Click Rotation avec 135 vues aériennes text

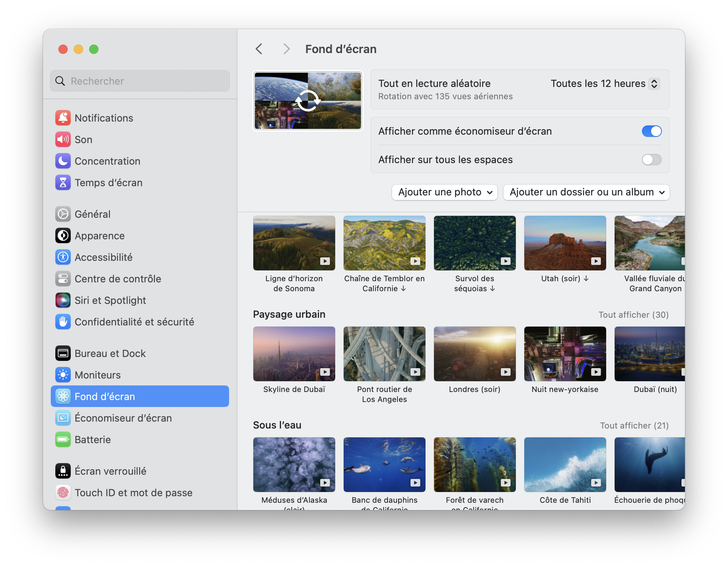(445, 97)
